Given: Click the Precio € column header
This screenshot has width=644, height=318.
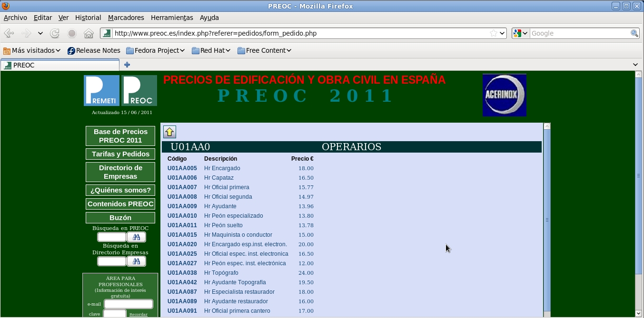Looking at the screenshot, I should click(x=302, y=159).
